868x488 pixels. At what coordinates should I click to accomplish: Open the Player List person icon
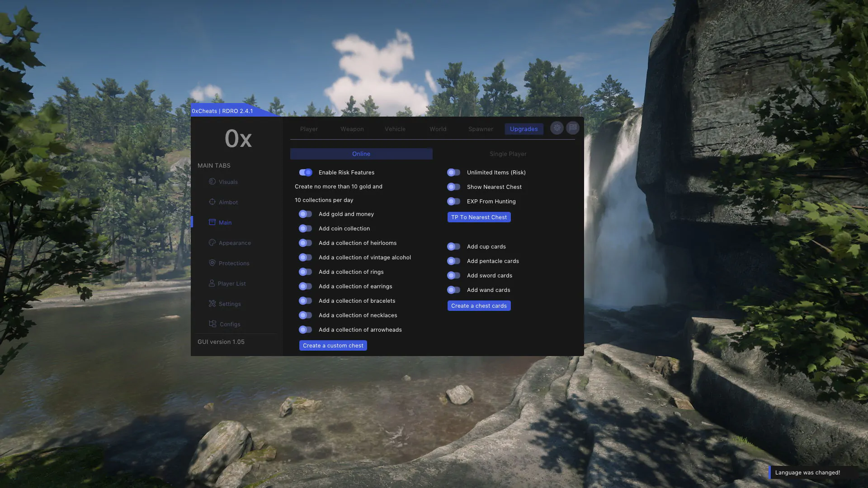tap(212, 283)
